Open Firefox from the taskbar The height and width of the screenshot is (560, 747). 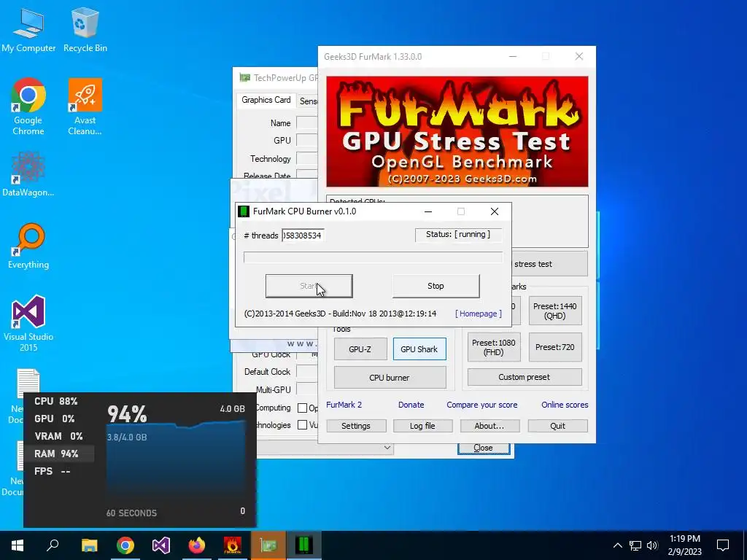tap(196, 545)
